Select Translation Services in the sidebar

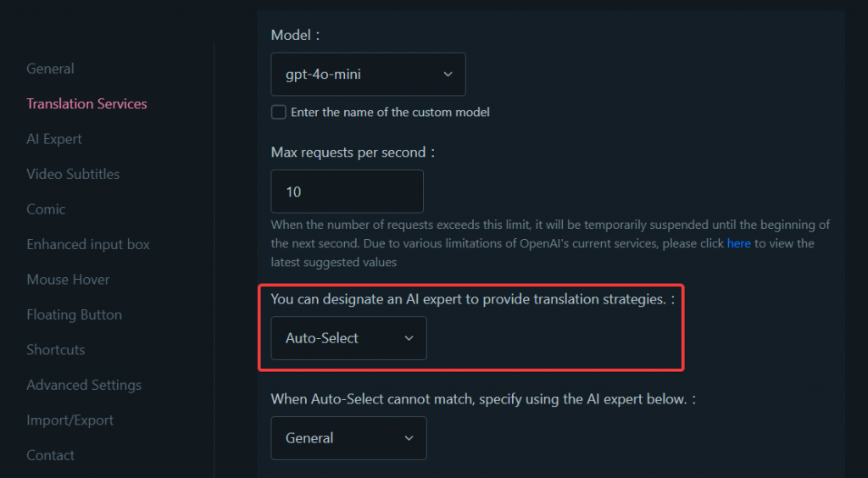[x=86, y=103]
